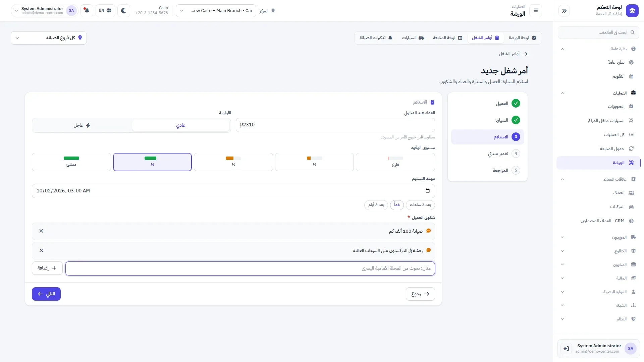Collapse sidebar with double-chevron icon
The image size is (644, 362).
coord(564,11)
